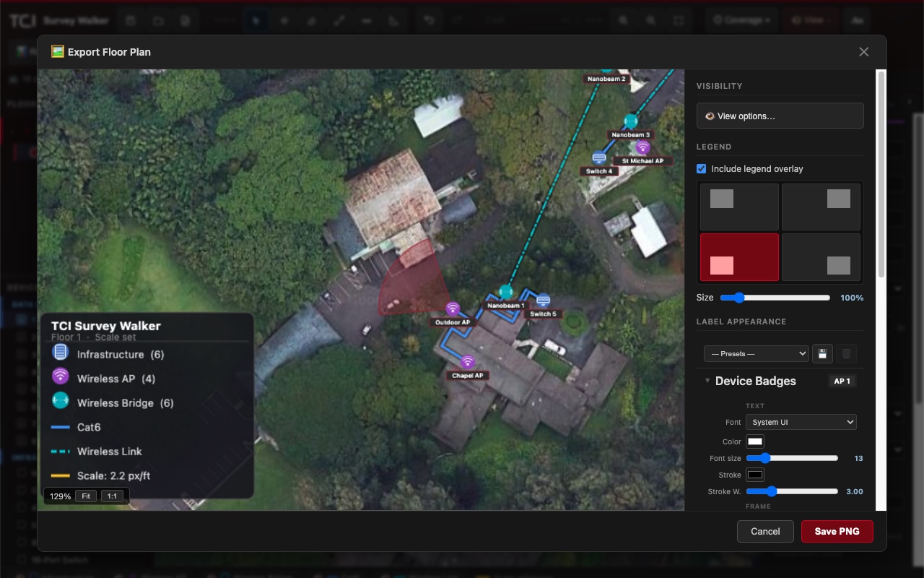Place the legend in the bottom-right corner
Screen dimensions: 924x578
tap(821, 256)
